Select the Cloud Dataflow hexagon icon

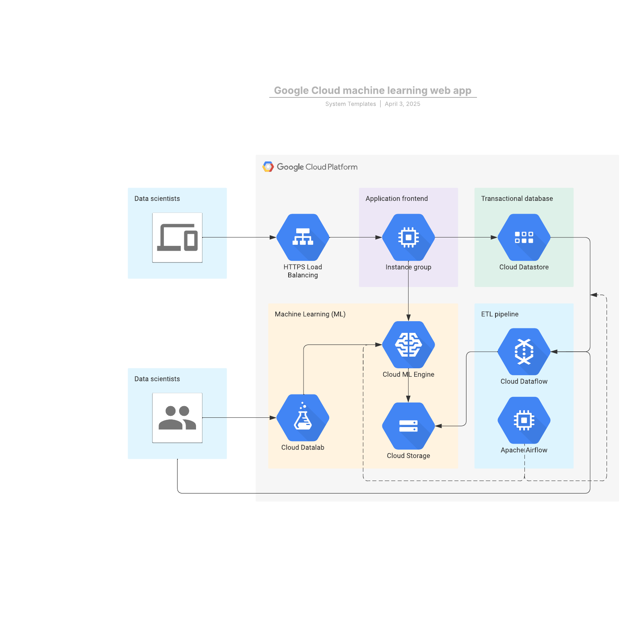524,352
